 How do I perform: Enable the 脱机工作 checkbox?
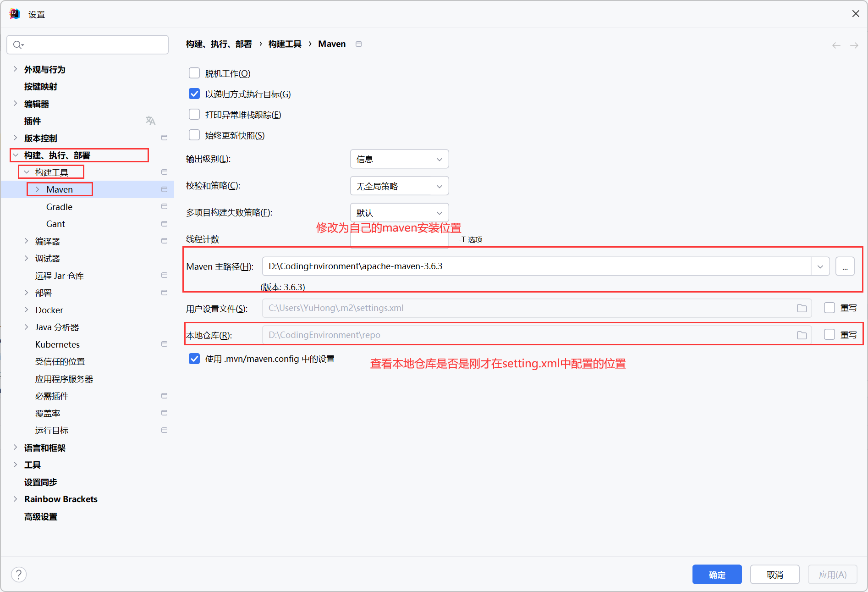click(x=194, y=73)
